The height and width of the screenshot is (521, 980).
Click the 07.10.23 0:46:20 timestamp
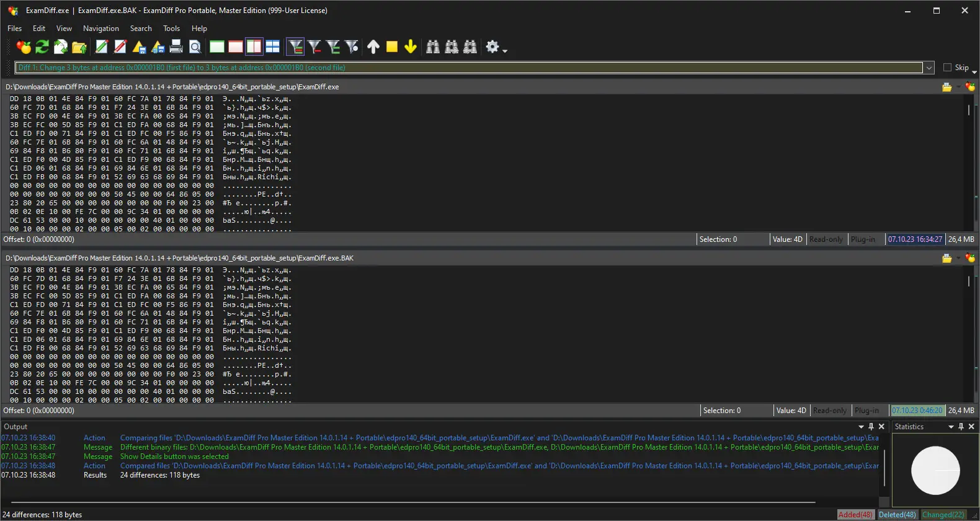click(x=917, y=411)
